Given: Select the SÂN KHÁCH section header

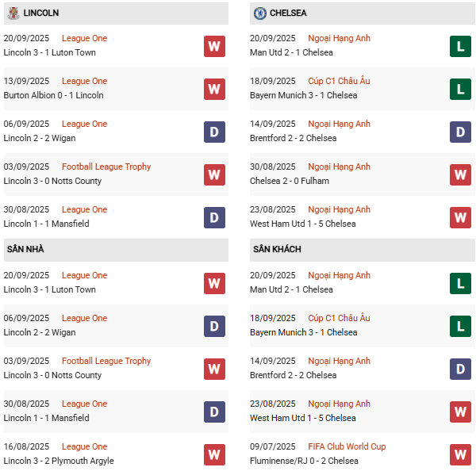Looking at the screenshot, I should coord(277,249).
